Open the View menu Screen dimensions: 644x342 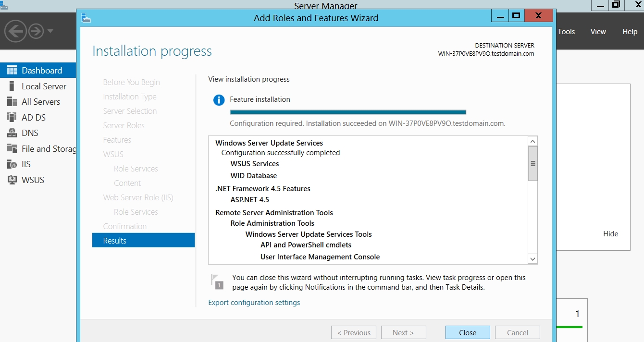pyautogui.click(x=598, y=32)
